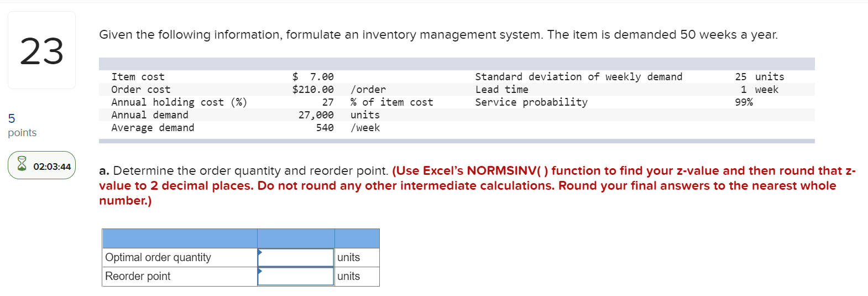The width and height of the screenshot is (868, 296).
Task: Click the 'Average demand' row label
Action: pos(153,128)
